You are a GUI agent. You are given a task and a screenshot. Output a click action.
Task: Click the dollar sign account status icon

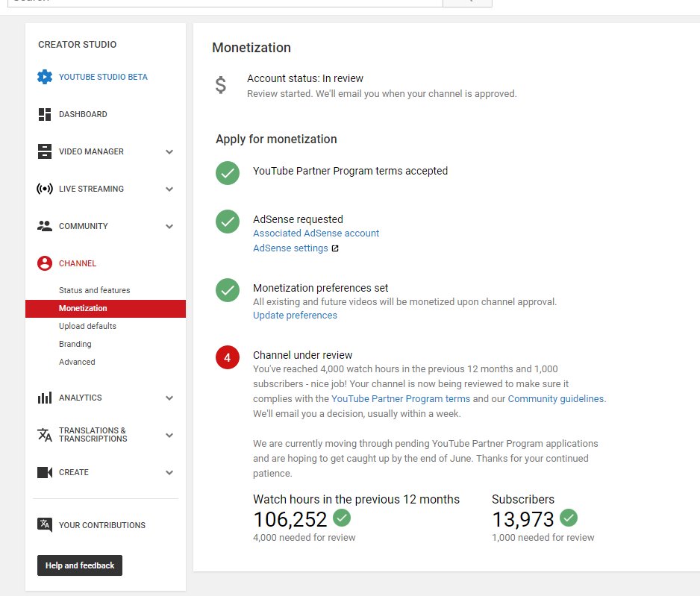pyautogui.click(x=221, y=85)
